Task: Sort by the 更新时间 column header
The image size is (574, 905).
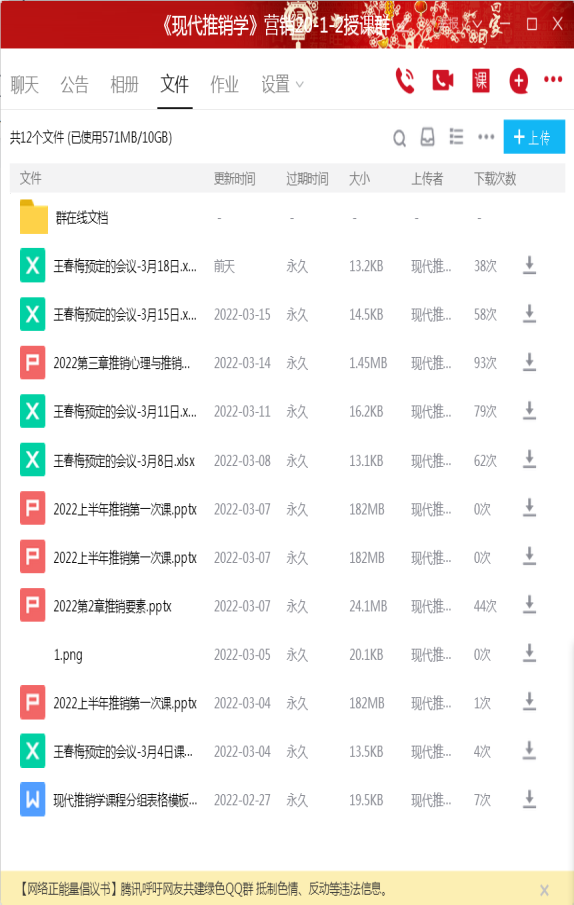Action: tap(234, 179)
